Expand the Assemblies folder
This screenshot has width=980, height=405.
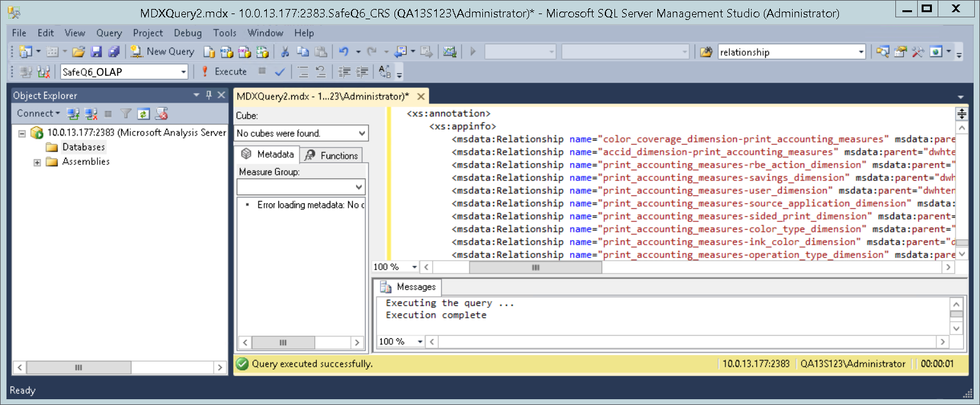37,162
